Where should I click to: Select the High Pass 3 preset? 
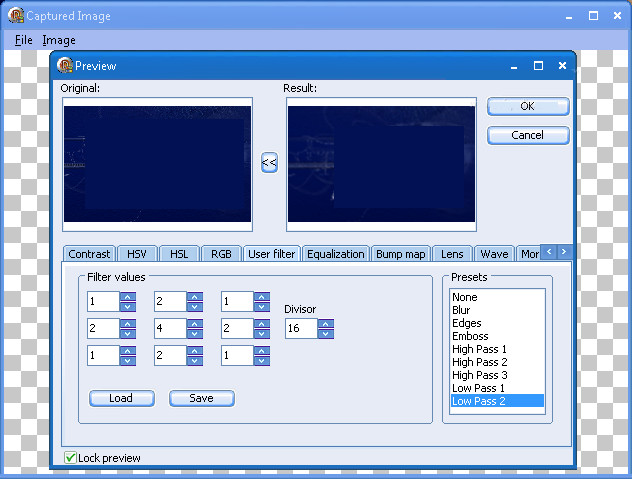[497, 375]
